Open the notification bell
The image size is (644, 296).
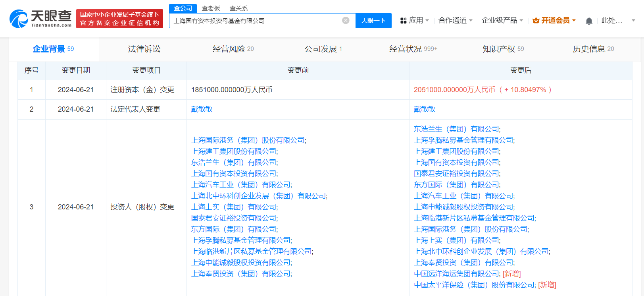click(x=589, y=21)
